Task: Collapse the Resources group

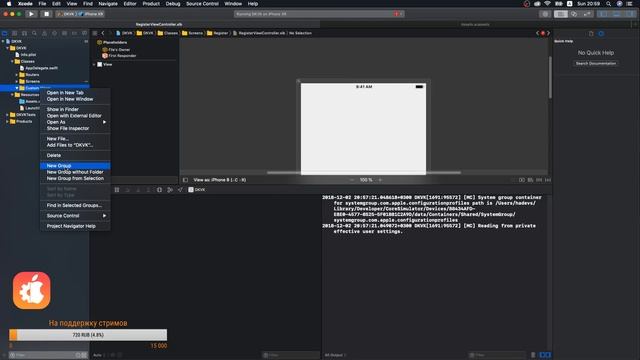Action: pos(12,95)
